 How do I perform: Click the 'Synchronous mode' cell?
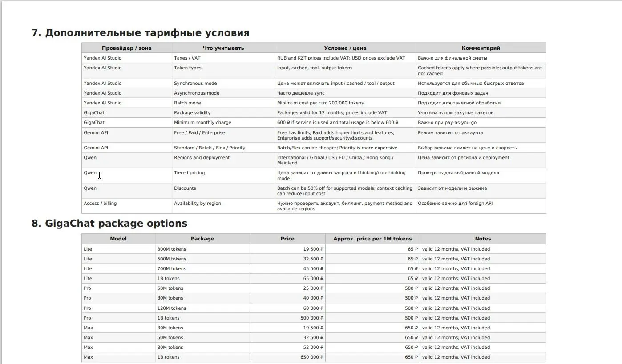click(223, 84)
